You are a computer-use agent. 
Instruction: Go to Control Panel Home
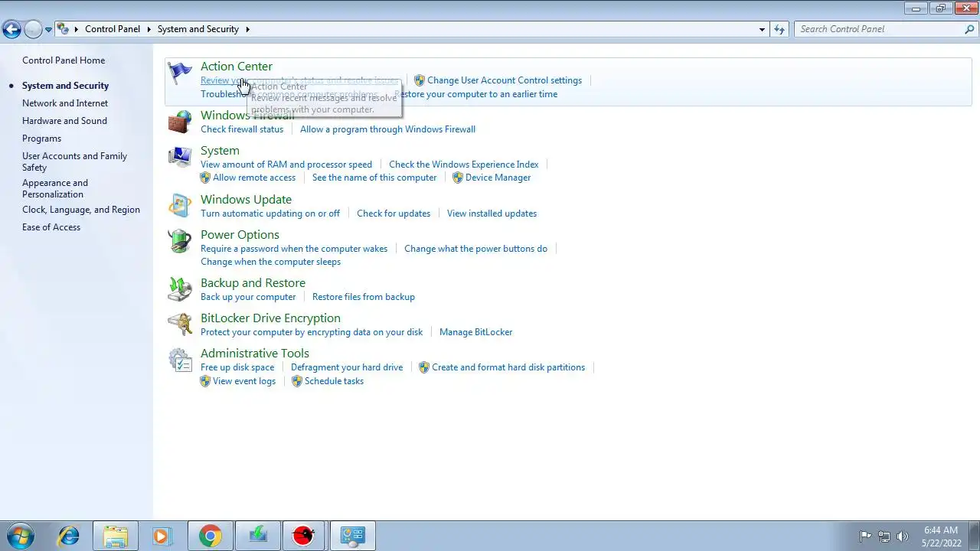pos(64,60)
